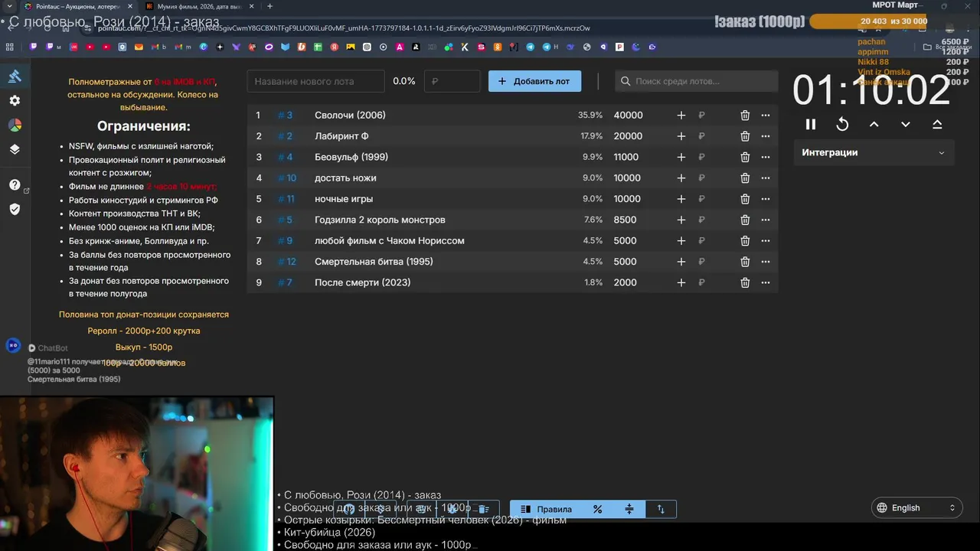Viewport: 980px width, 551px height.
Task: Click the plus icon on ночные игры row
Action: click(x=681, y=199)
